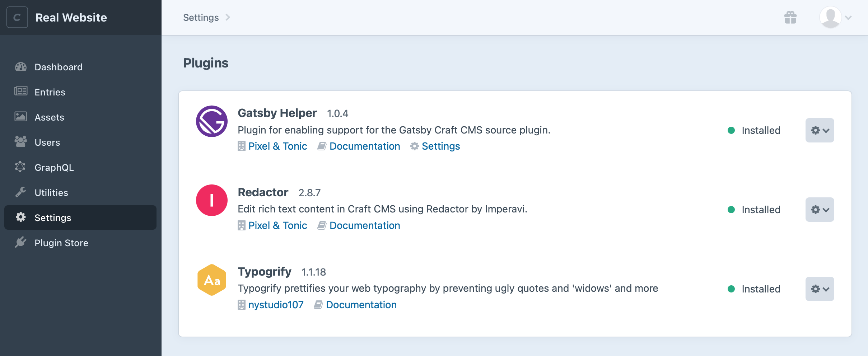Select the Redactor plugin icon
This screenshot has width=868, height=356.
(x=211, y=200)
